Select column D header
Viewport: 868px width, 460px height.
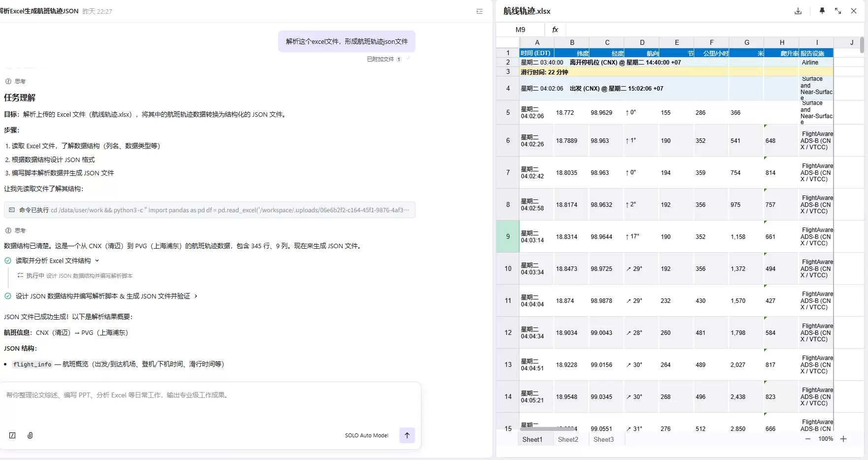click(x=642, y=42)
